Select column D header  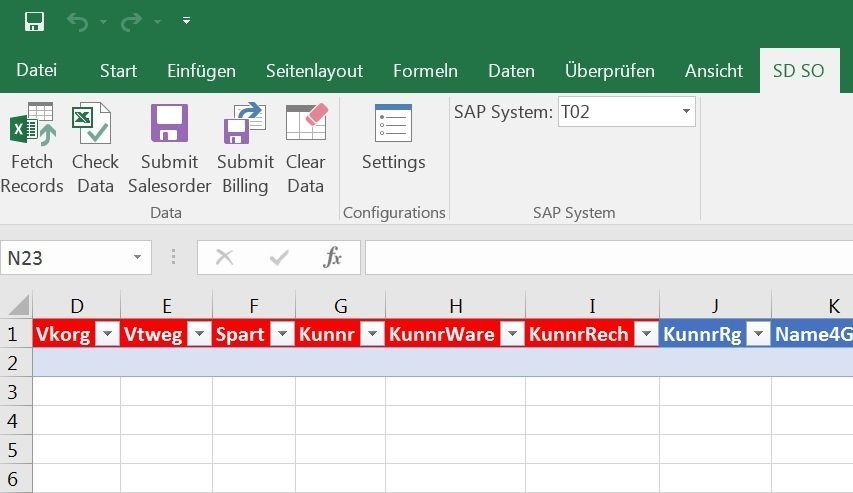click(x=77, y=306)
